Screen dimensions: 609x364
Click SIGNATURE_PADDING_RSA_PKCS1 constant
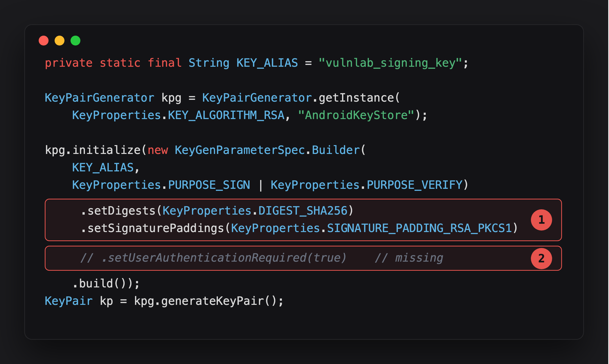point(420,228)
